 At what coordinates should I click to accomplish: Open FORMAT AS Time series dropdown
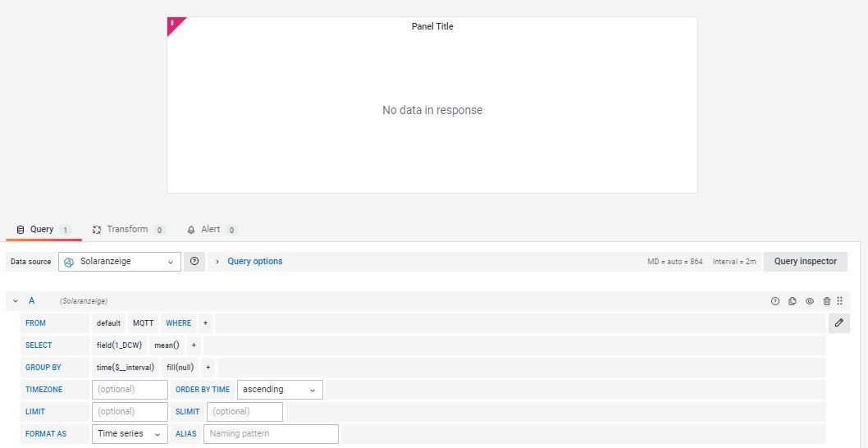pyautogui.click(x=130, y=434)
